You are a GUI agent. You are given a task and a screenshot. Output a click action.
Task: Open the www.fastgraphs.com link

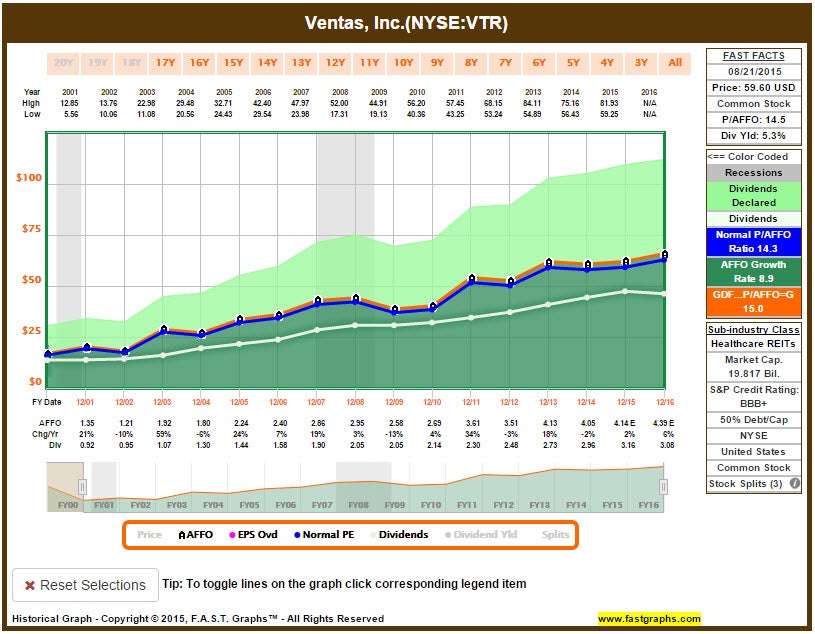[x=649, y=618]
